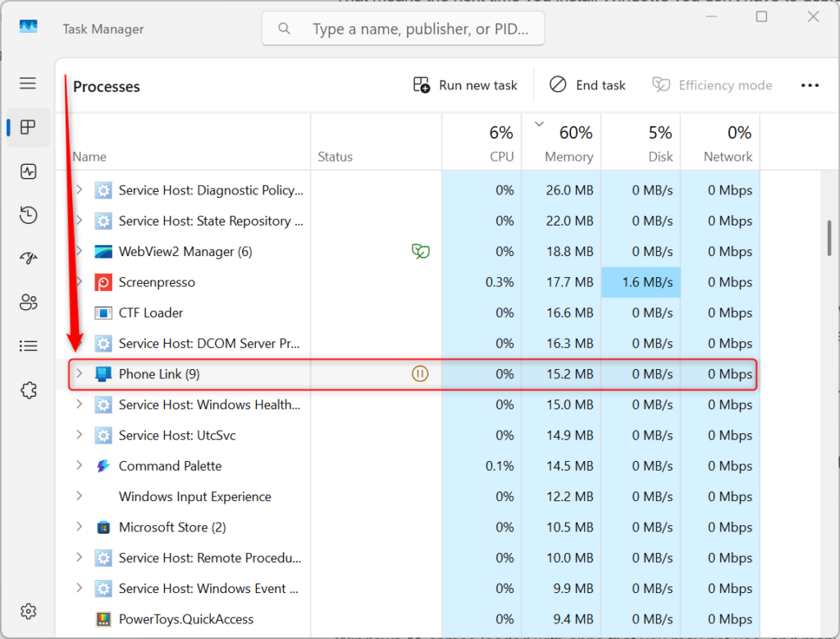Click the paused status icon on Phone Link

[x=421, y=373]
